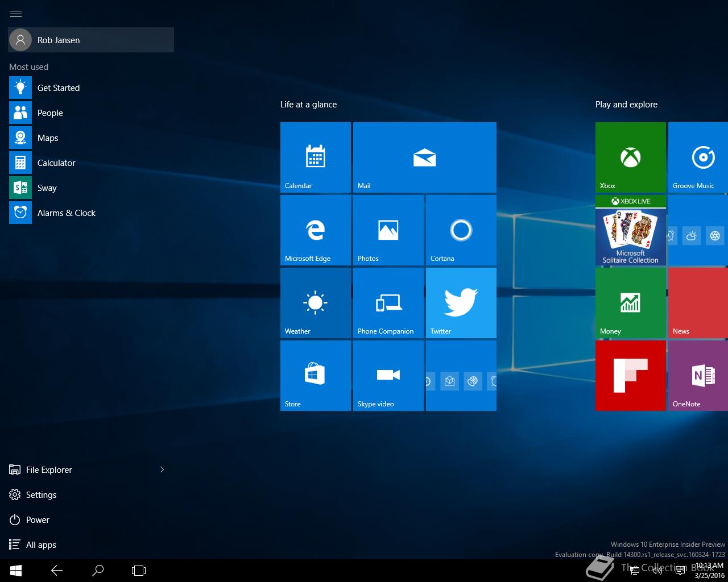Screen dimensions: 728x582
Task: Open Rob Jansen user account
Action: [91, 40]
